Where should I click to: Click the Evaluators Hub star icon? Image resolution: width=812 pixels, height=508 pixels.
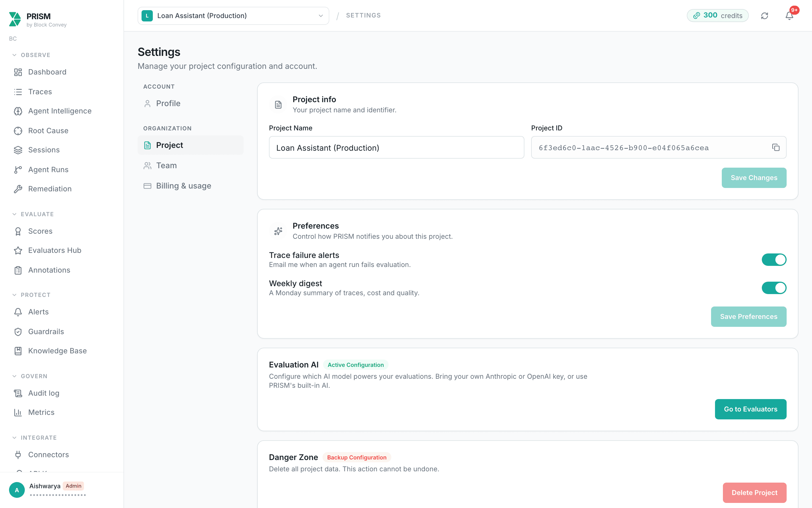[x=18, y=251]
